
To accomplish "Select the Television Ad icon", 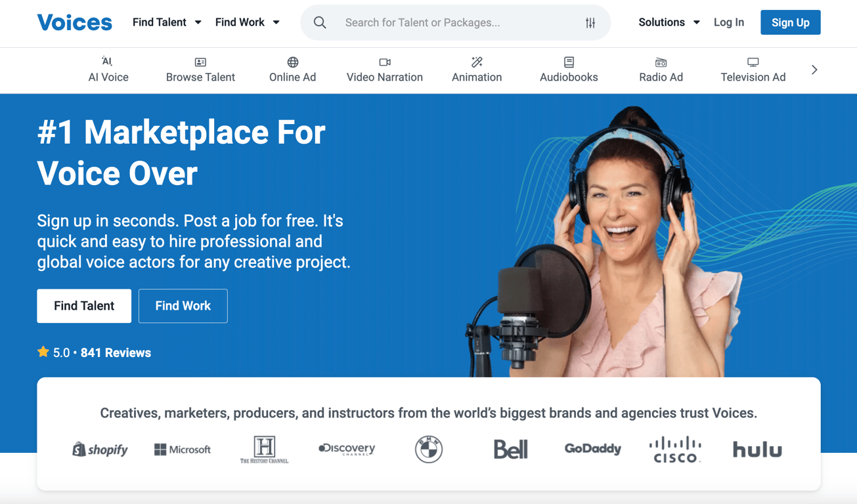I will click(x=753, y=62).
